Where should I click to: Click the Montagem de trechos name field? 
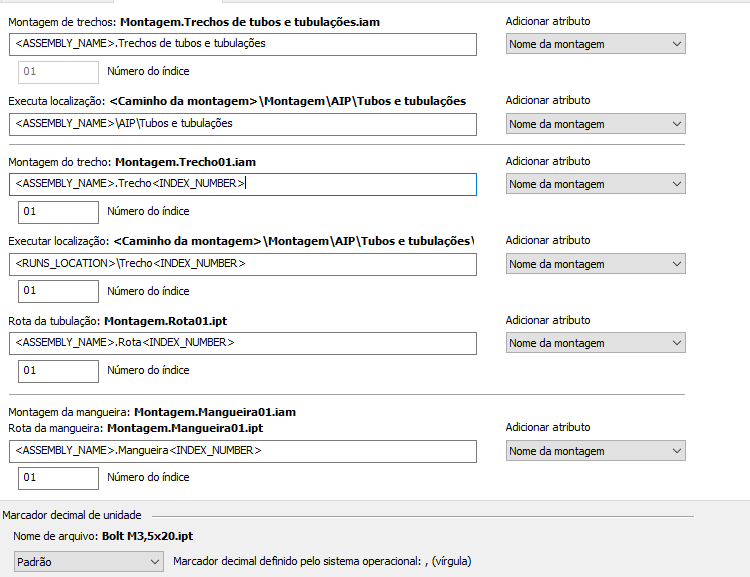coord(244,44)
